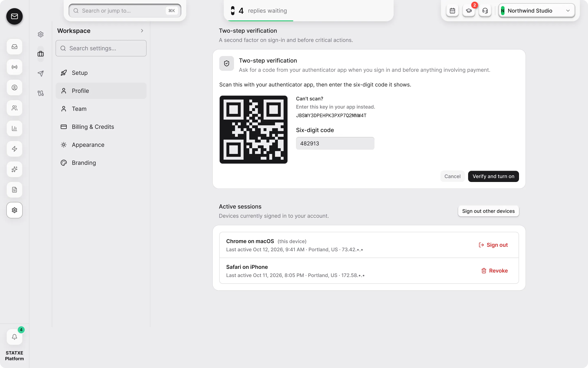Click the QR code image
This screenshot has width=588, height=368.
(253, 129)
